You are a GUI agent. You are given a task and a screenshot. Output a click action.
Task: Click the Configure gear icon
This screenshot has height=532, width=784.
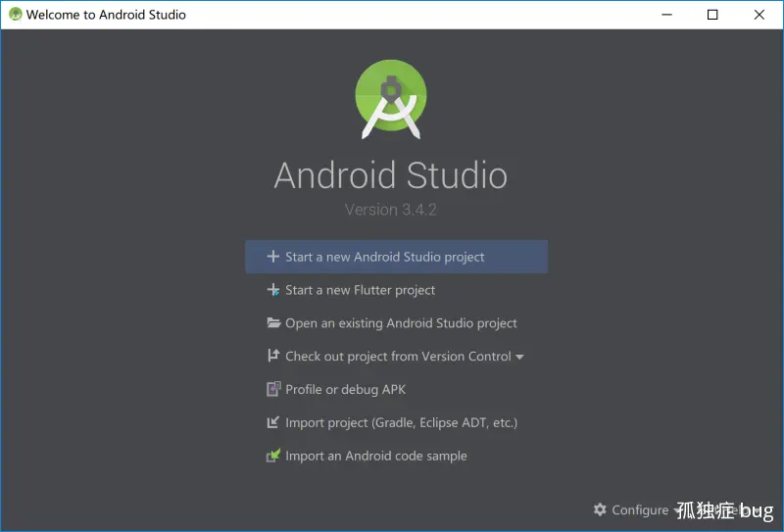click(x=600, y=509)
